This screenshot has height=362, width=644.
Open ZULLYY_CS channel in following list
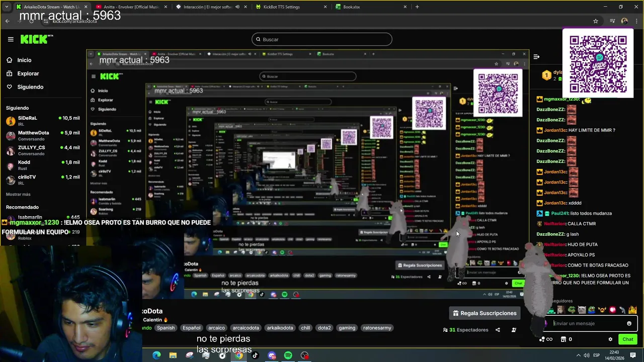(43, 150)
